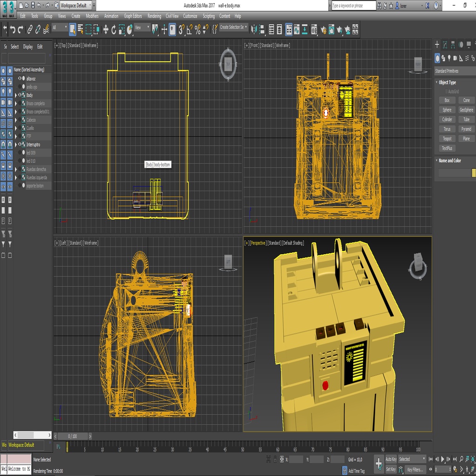The image size is (476, 476).
Task: Toggle Spinner Snap in the toolbar
Action: click(x=205, y=29)
